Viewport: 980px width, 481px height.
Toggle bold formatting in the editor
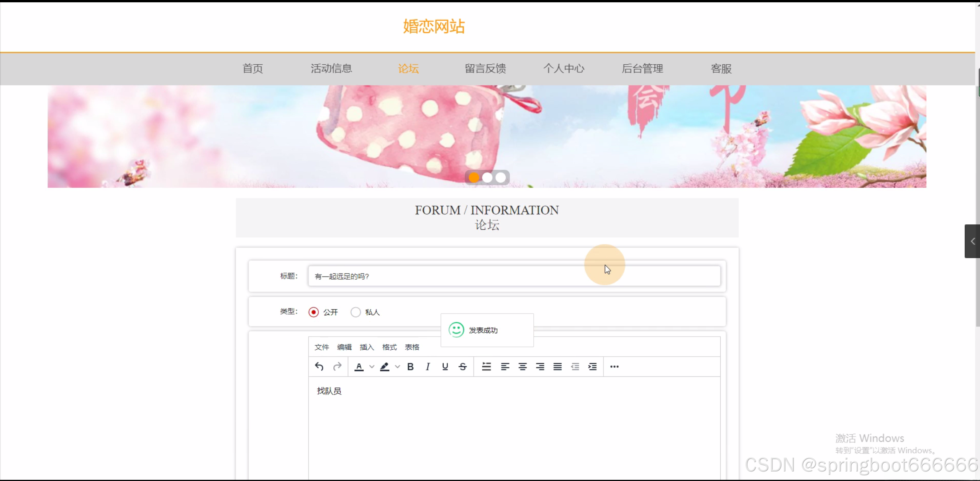point(410,366)
